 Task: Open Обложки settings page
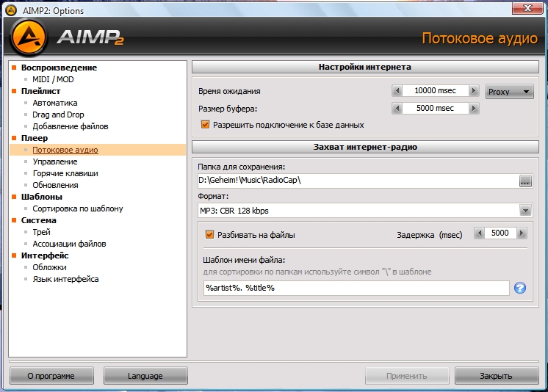[x=49, y=267]
